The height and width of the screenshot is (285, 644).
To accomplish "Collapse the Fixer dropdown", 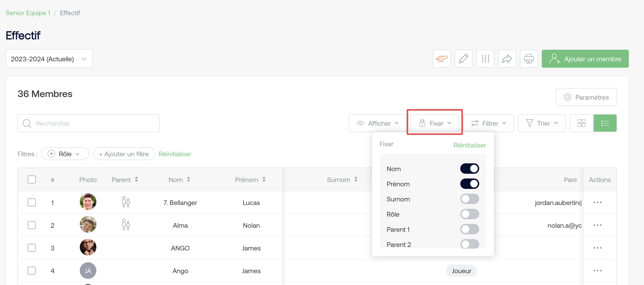I will (435, 123).
